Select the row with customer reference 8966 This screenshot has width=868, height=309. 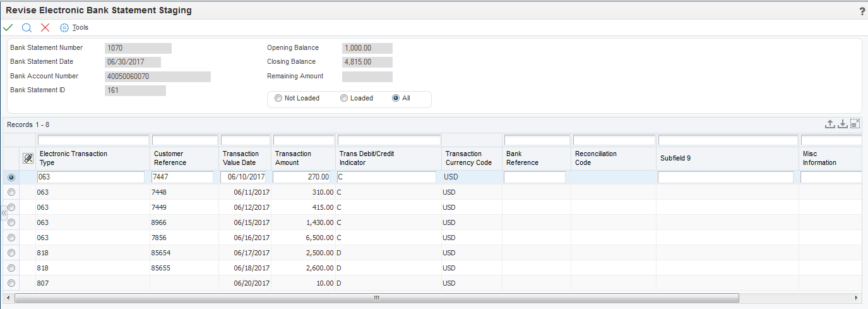11,222
